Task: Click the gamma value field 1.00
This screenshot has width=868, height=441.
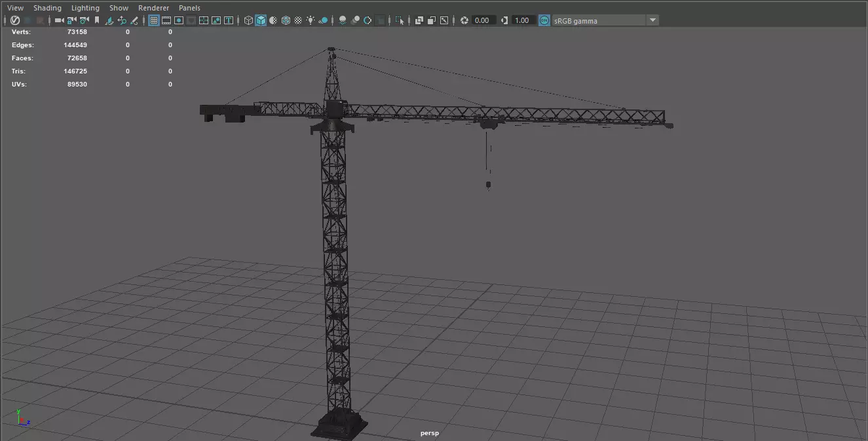Action: coord(523,20)
